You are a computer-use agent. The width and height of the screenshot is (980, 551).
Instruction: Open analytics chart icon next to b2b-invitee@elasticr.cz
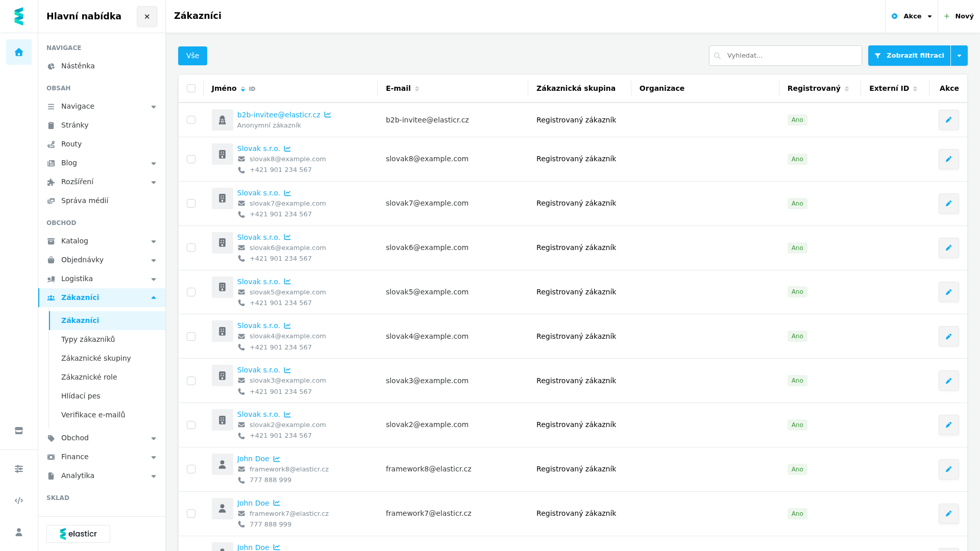328,115
